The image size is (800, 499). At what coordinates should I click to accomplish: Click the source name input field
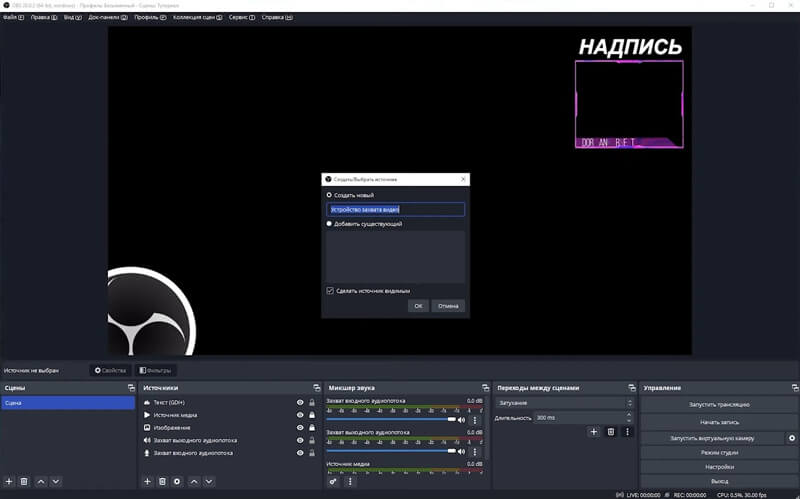pyautogui.click(x=395, y=210)
